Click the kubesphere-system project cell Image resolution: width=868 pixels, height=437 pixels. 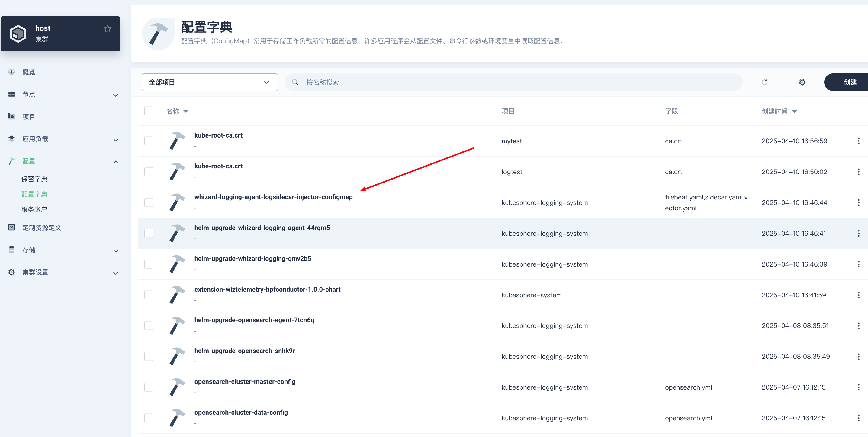[x=531, y=295]
